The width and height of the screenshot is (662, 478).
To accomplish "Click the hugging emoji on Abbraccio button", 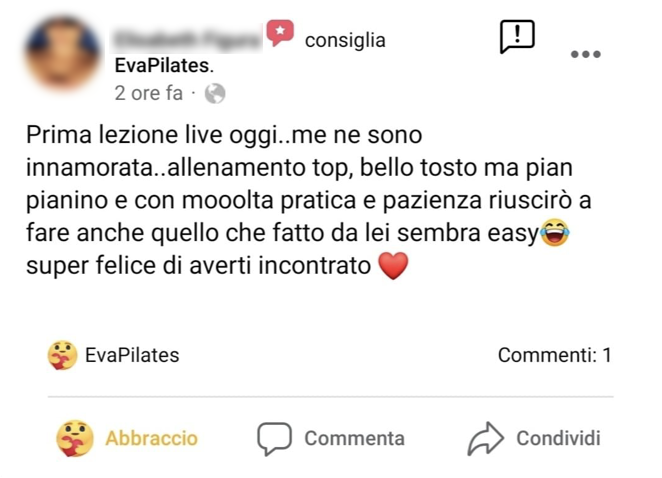I will pyautogui.click(x=73, y=438).
